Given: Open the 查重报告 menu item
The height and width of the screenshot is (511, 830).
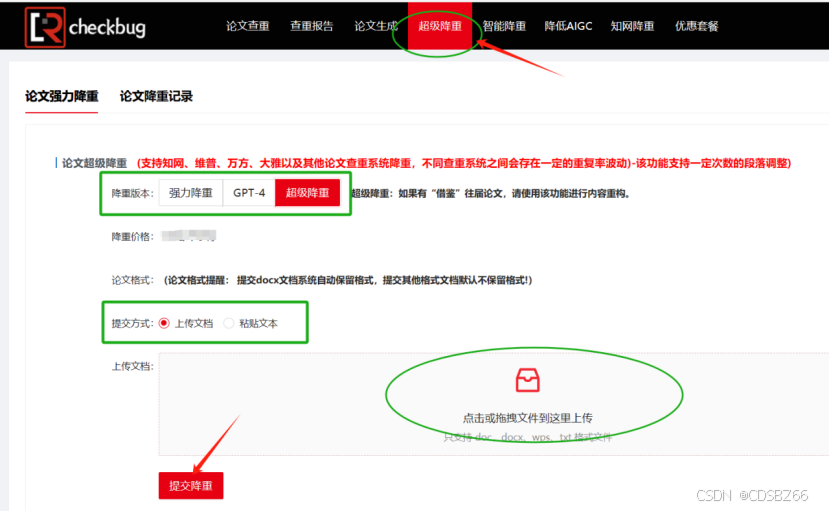Looking at the screenshot, I should pyautogui.click(x=312, y=26).
